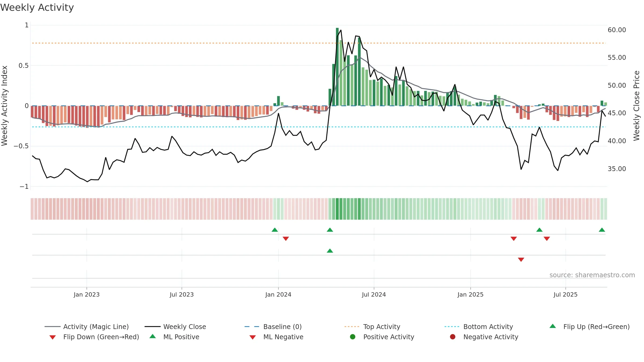Screen dimensions: 644x362
Task: Click the Positive Activity green circle icon
Action: point(353,337)
